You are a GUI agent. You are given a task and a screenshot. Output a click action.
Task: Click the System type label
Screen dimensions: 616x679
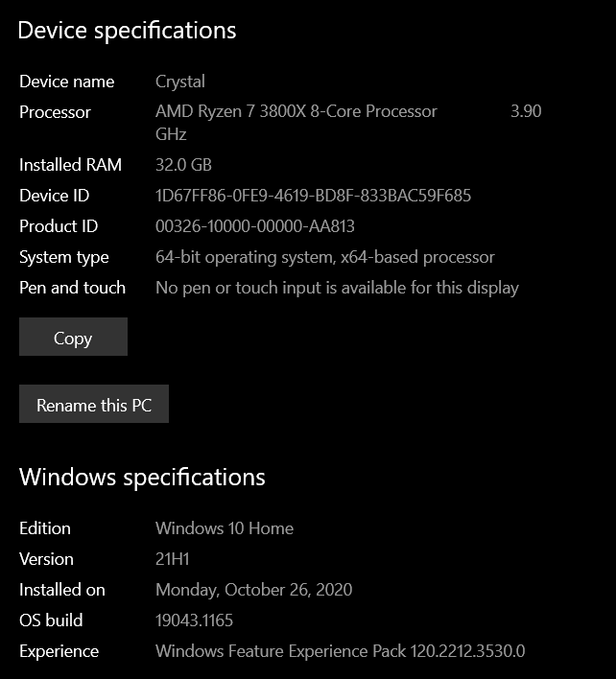pos(64,257)
